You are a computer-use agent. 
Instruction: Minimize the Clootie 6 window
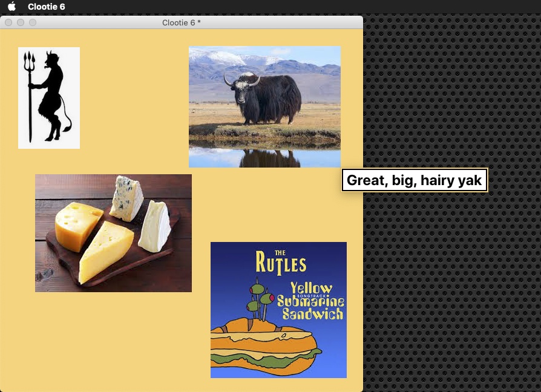click(21, 22)
